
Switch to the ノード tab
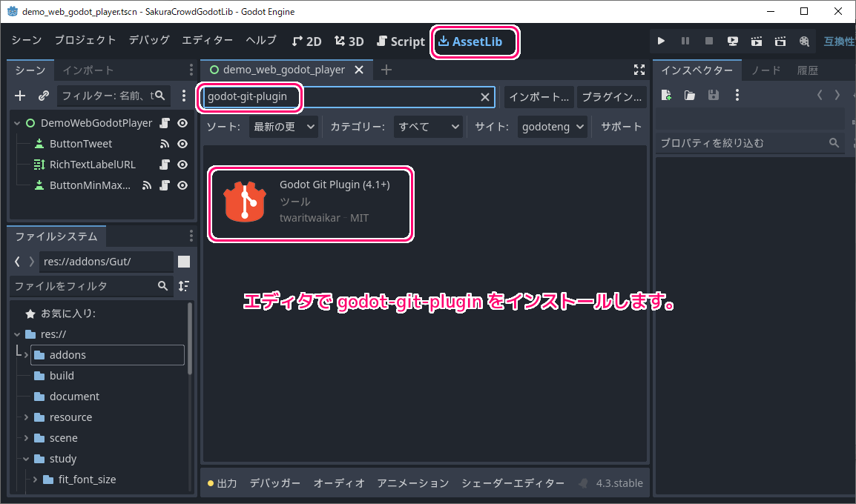click(766, 70)
